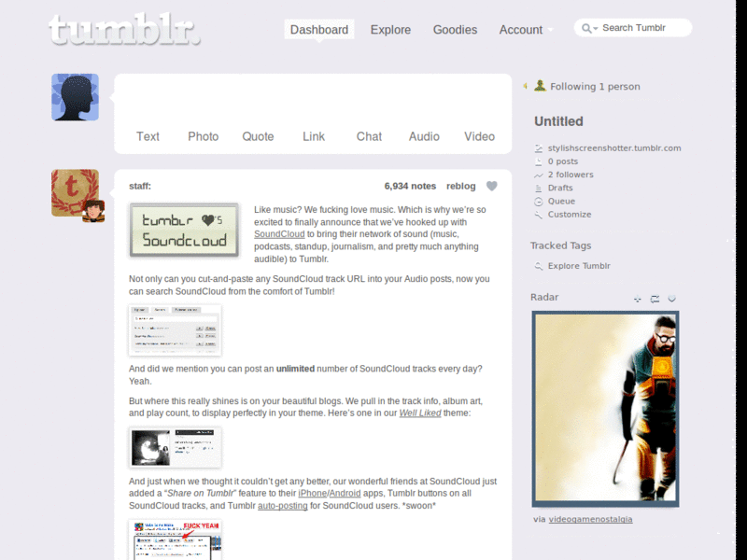747x560 pixels.
Task: Click the Drafts page icon
Action: coord(539,189)
